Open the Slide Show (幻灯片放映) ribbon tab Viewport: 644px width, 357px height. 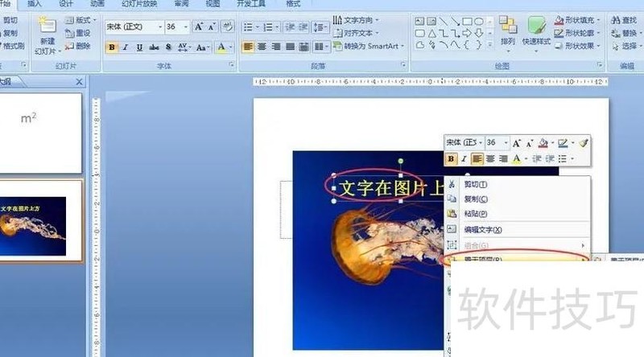pos(139,4)
